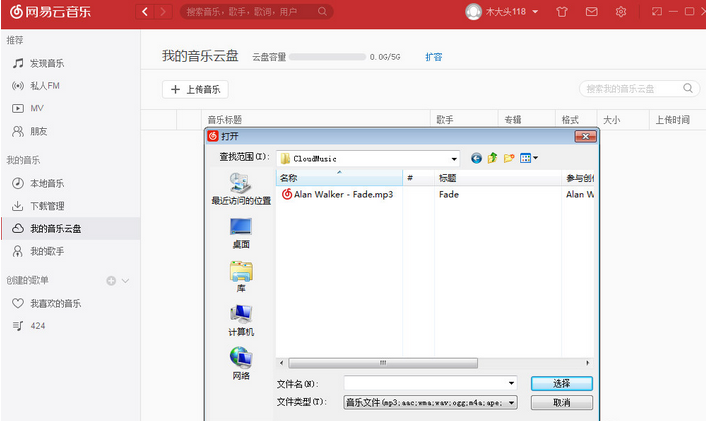Sort by 歌手 column header
Image resolution: width=706 pixels, height=421 pixels.
(464, 120)
